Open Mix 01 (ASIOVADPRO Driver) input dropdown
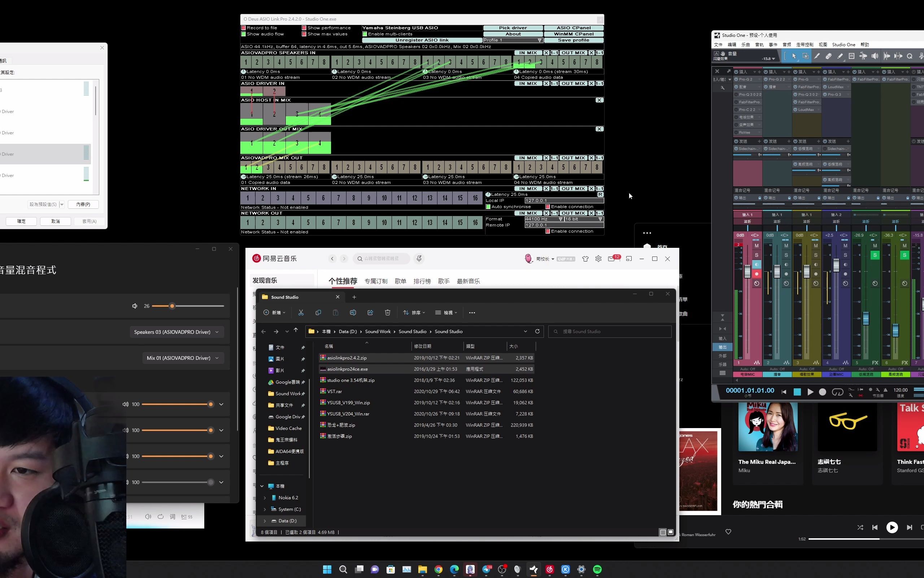Viewport: 924px width, 578px height. pos(183,358)
